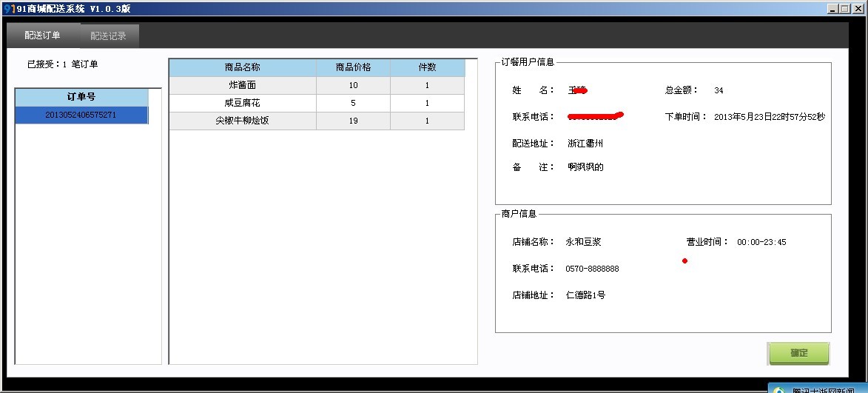868x393 pixels.
Task: Click the 91 app icon in title bar
Action: tap(9, 9)
